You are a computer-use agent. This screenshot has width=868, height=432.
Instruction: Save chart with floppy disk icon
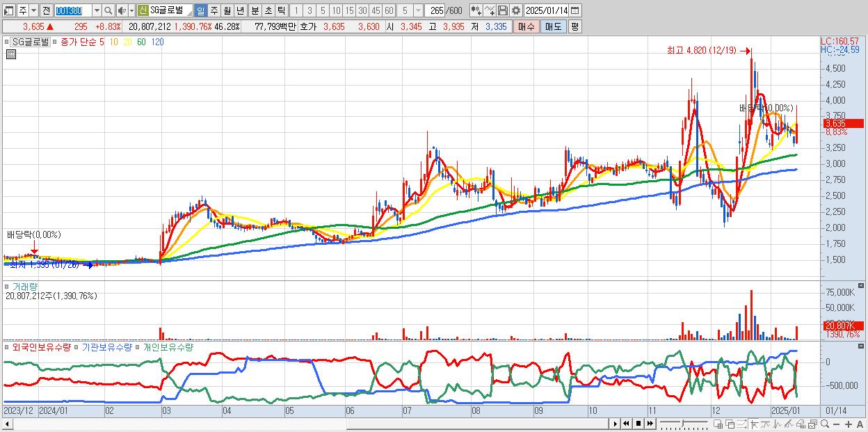point(503,10)
